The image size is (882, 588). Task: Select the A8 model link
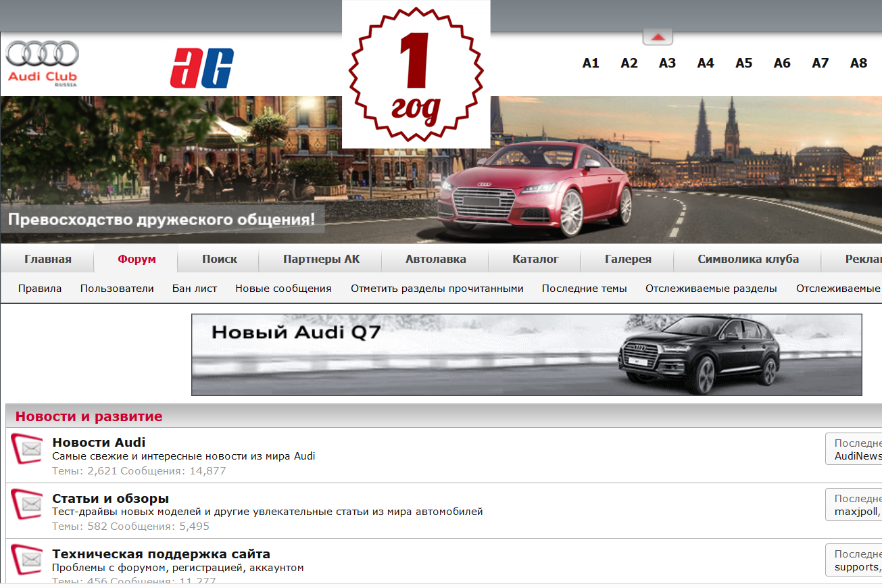pyautogui.click(x=858, y=63)
